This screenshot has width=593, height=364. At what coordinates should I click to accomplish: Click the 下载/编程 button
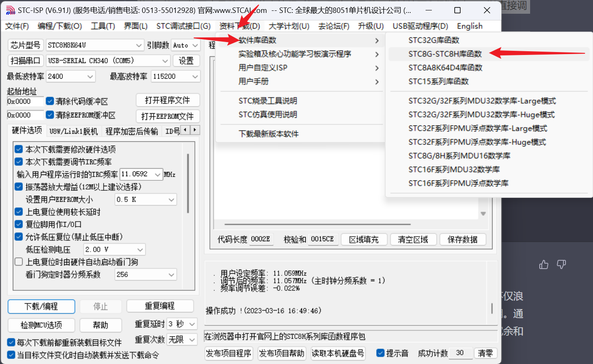[x=41, y=307]
